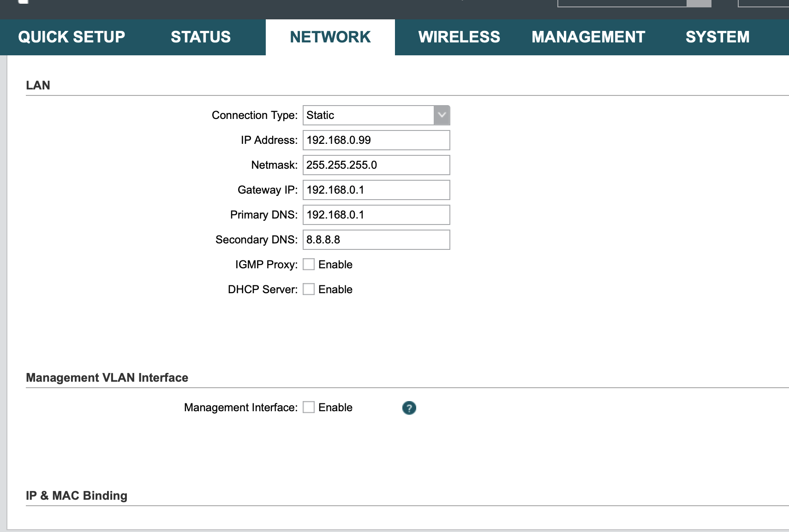Screen dimensions: 789x532
Task: Select the Network tab
Action: pos(330,37)
